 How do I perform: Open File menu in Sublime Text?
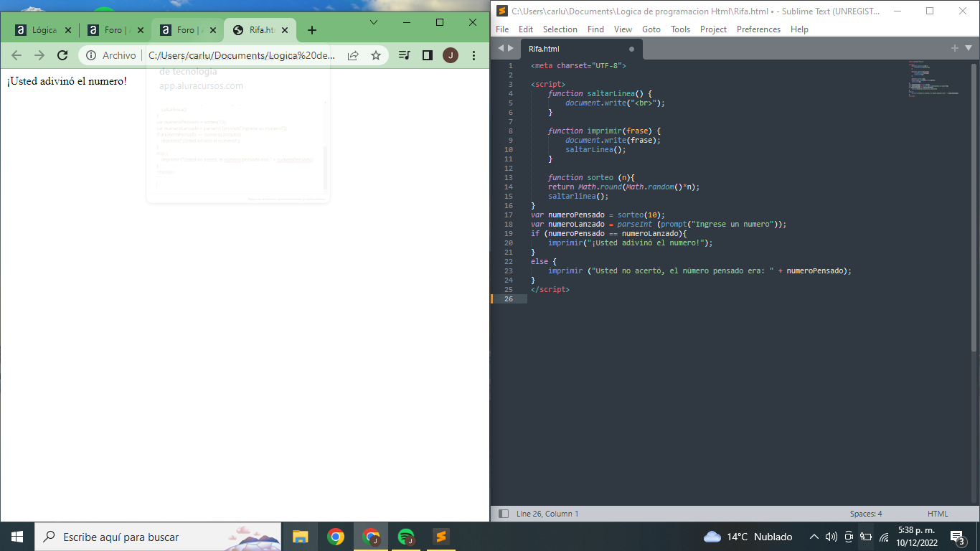click(x=502, y=29)
